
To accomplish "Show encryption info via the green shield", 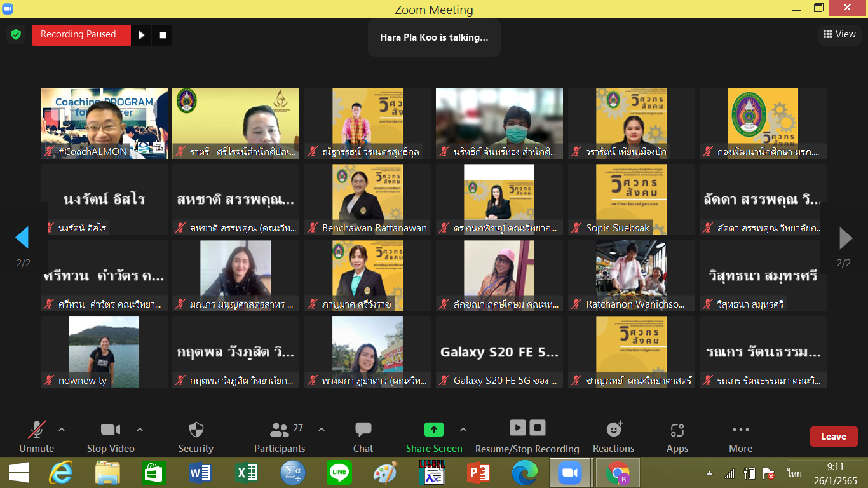I will pyautogui.click(x=16, y=35).
